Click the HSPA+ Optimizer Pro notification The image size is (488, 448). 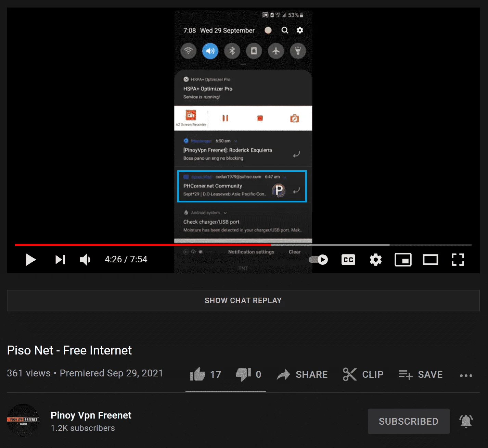[x=243, y=88]
